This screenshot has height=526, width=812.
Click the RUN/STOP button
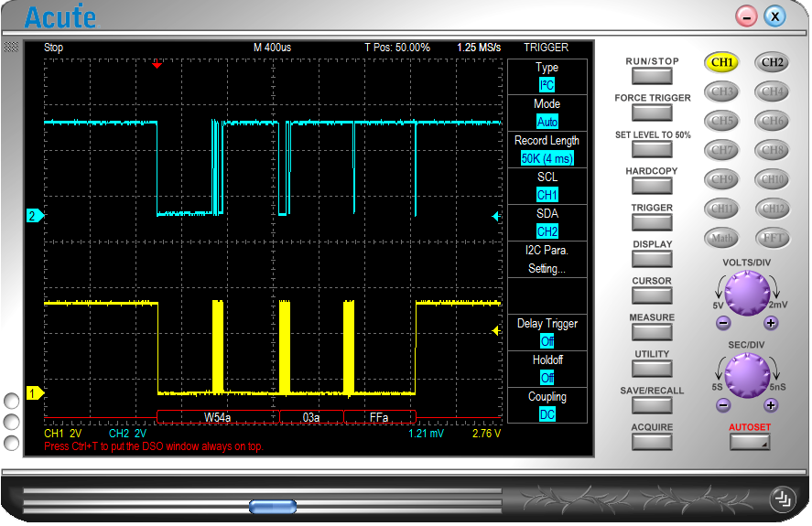click(652, 76)
